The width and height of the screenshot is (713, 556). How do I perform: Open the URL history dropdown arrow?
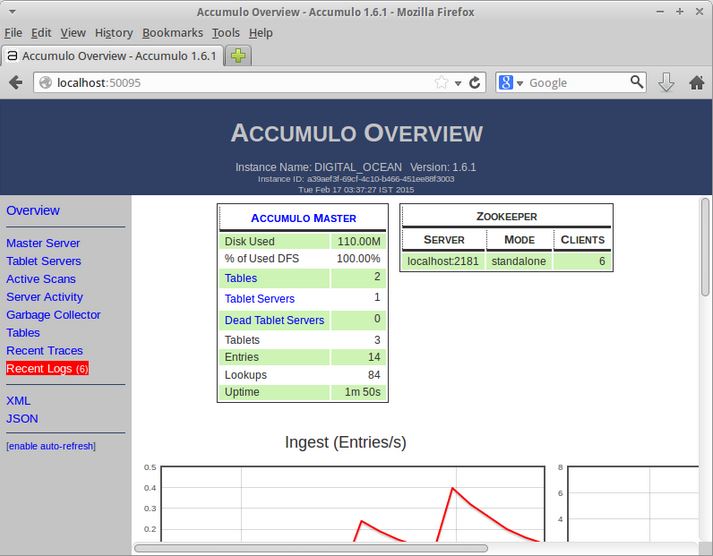click(x=458, y=83)
